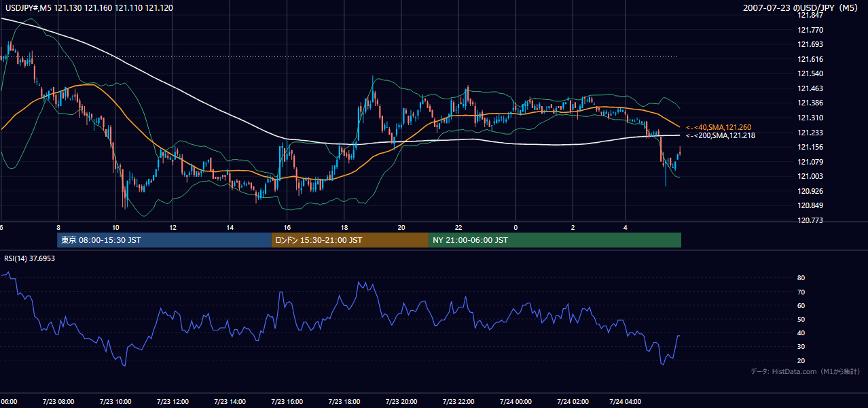Click the 7/23 22:00 time axis label
This screenshot has width=868, height=408.
click(458, 401)
